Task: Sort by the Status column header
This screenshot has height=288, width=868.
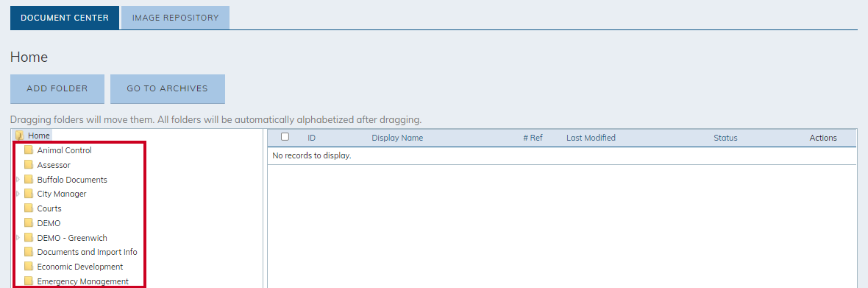Action: pos(725,138)
